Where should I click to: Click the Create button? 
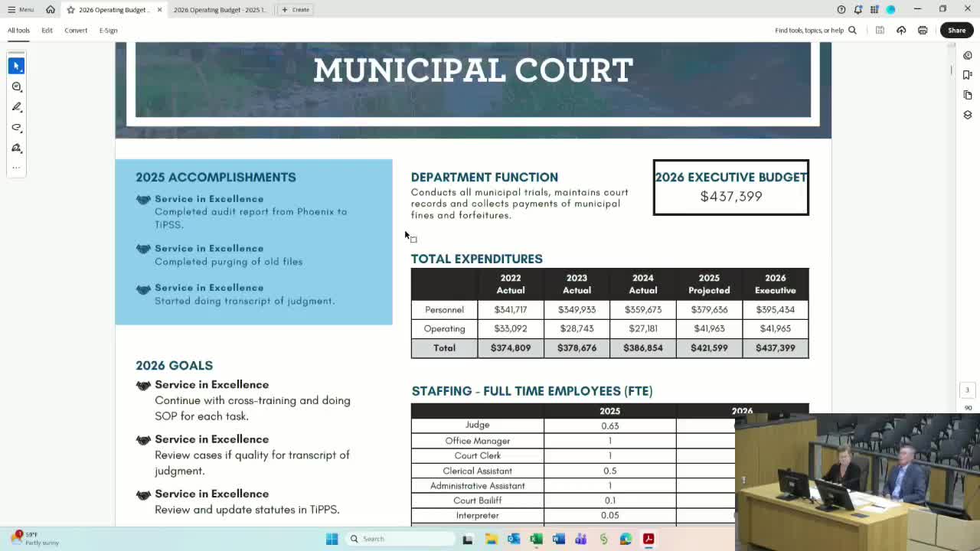click(296, 10)
